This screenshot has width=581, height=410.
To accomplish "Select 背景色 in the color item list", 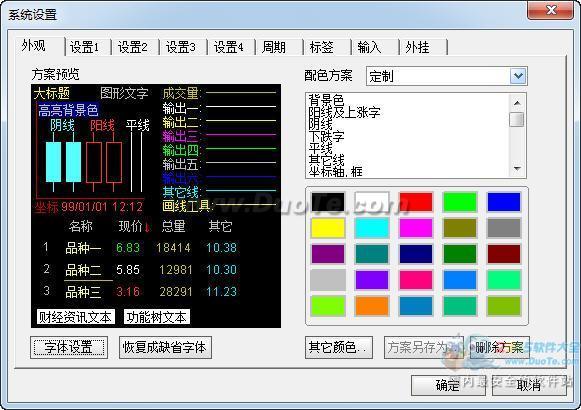I will click(x=326, y=100).
